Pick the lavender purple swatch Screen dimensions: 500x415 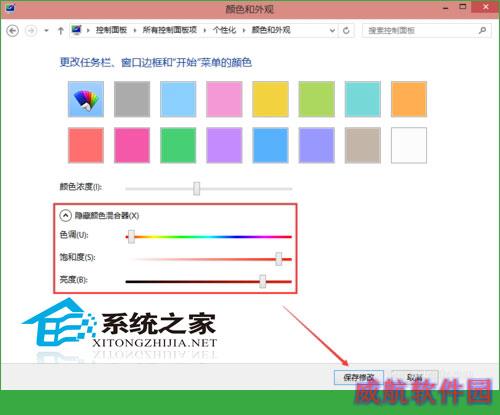coord(224,145)
